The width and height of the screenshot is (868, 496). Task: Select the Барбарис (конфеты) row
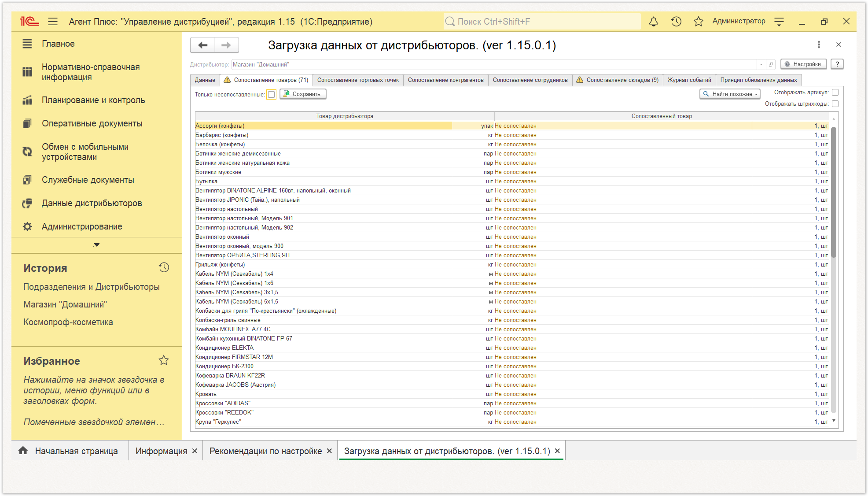[512, 135]
